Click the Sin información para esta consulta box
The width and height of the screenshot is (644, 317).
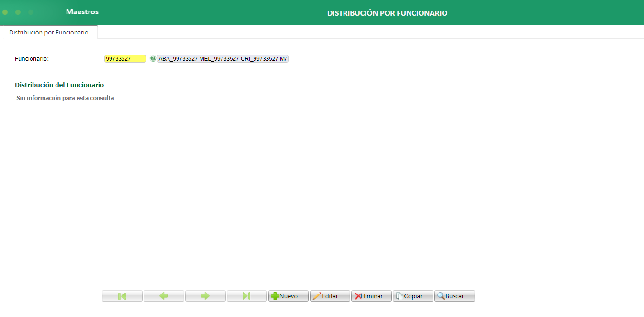point(107,97)
